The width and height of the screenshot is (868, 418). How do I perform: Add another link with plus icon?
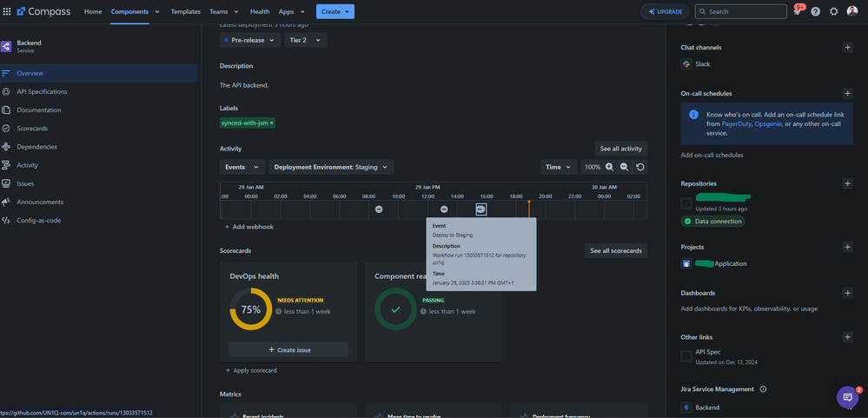coord(847,337)
